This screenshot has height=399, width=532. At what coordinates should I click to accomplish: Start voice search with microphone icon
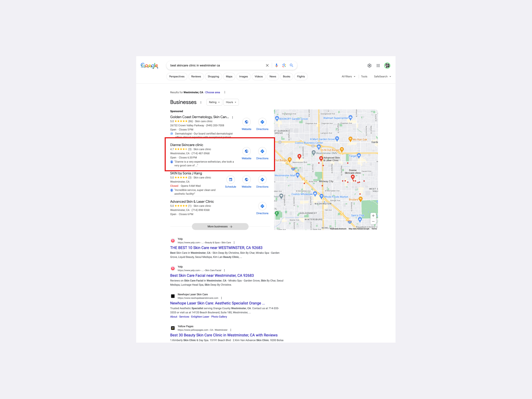coord(276,65)
